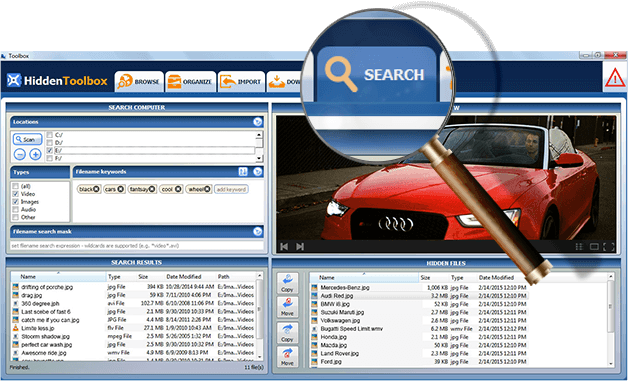Uncheck the Video type checkbox
628x381 pixels.
[x=16, y=194]
